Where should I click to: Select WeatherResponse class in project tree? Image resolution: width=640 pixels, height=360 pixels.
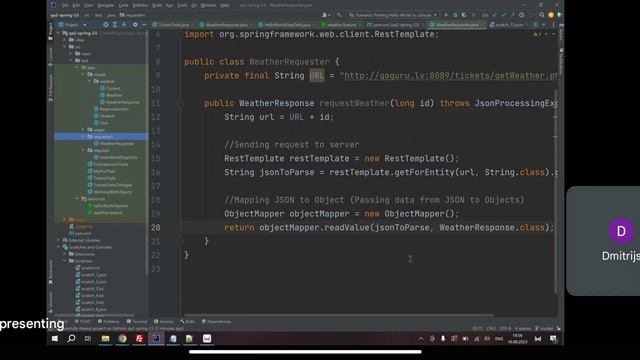pyautogui.click(x=120, y=102)
